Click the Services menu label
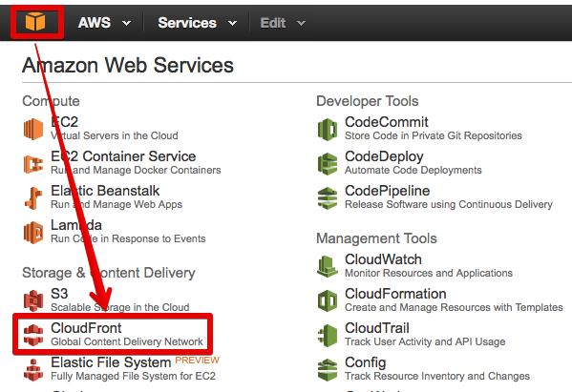The width and height of the screenshot is (572, 392). click(187, 23)
